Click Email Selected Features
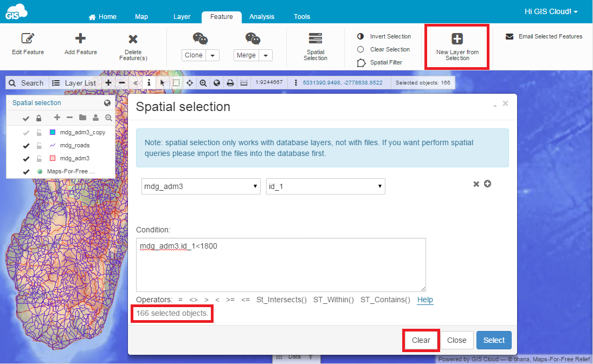The height and width of the screenshot is (364, 593). pos(544,37)
